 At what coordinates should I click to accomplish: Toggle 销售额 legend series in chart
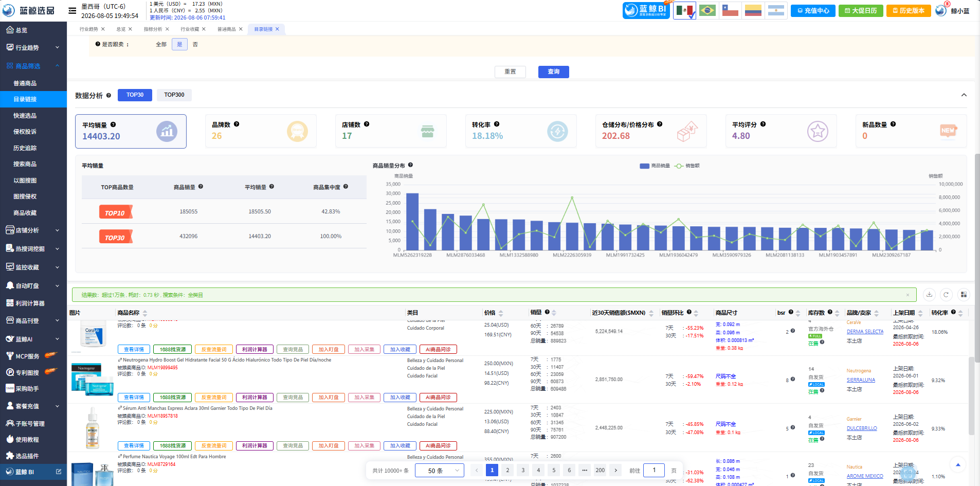point(687,166)
